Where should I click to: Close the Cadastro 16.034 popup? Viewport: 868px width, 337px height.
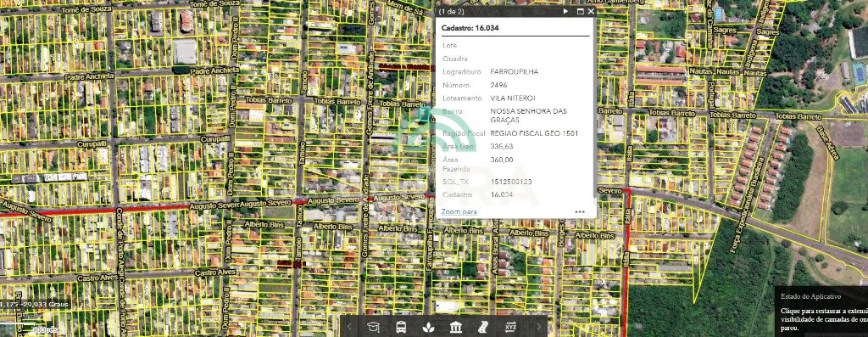pyautogui.click(x=591, y=11)
